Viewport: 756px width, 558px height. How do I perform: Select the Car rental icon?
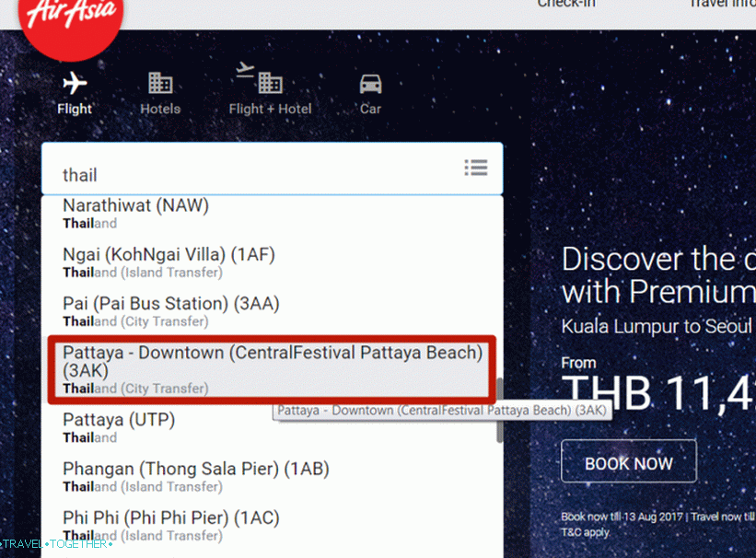click(370, 84)
